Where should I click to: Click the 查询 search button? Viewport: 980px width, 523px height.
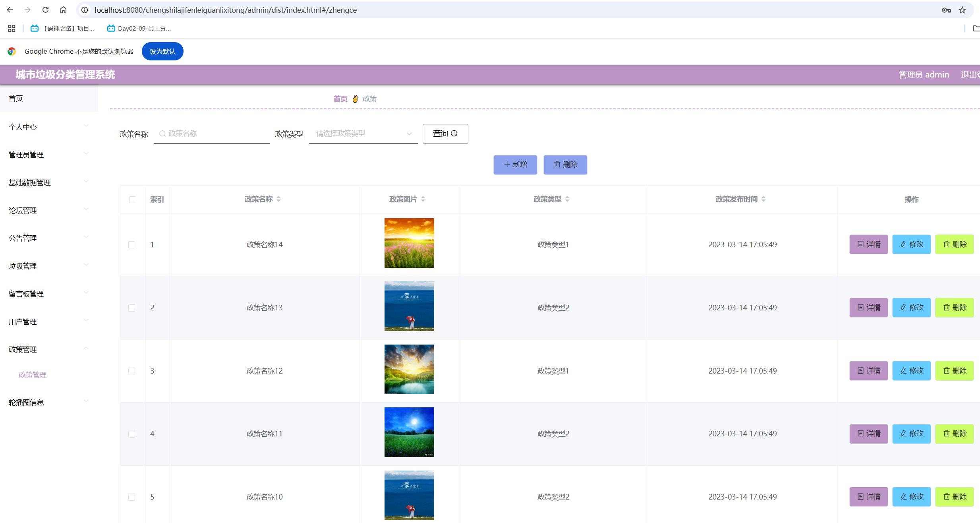[445, 134]
